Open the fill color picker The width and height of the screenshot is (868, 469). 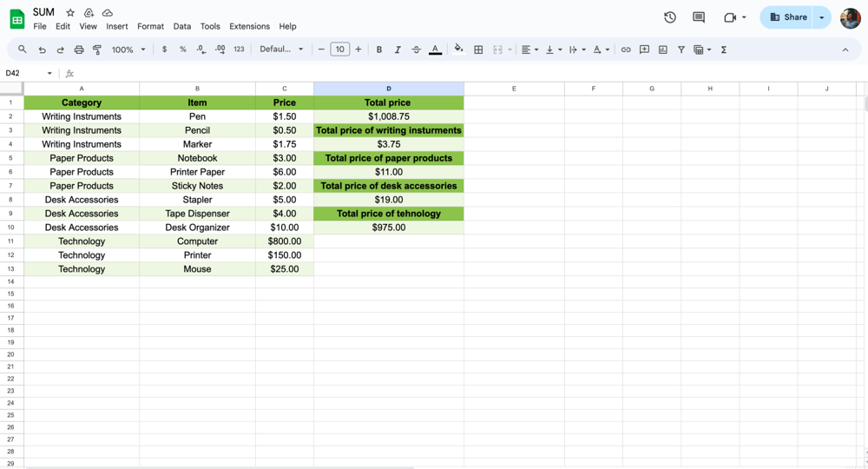[458, 50]
